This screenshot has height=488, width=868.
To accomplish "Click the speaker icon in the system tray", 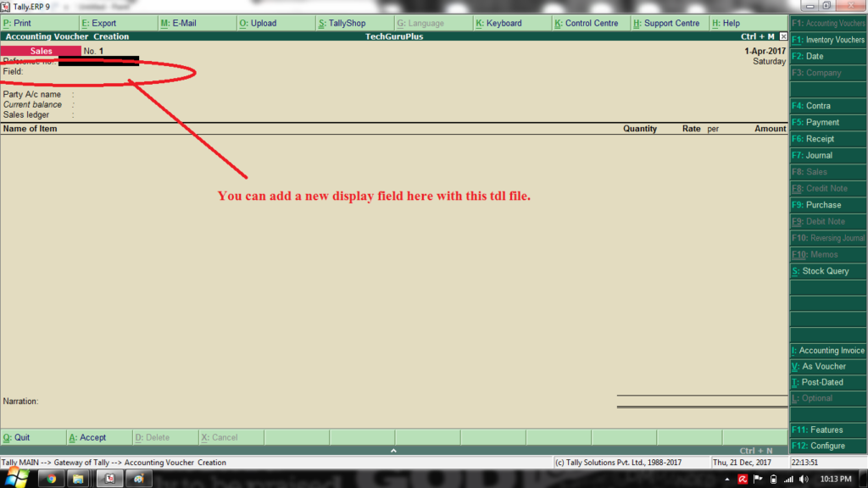I will (804, 479).
